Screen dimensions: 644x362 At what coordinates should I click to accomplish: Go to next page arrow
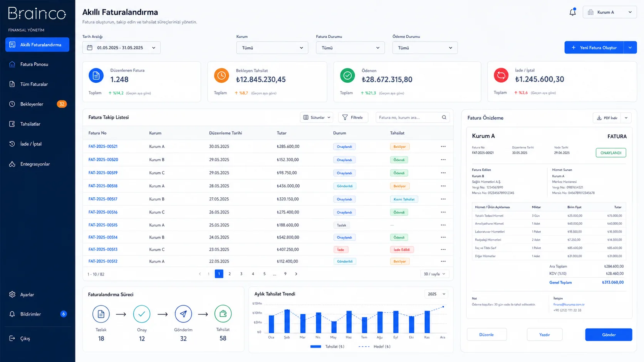coord(296,274)
